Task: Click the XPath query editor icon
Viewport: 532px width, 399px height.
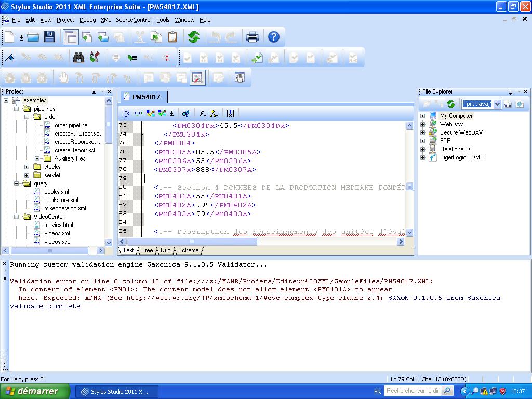Action: [185, 113]
